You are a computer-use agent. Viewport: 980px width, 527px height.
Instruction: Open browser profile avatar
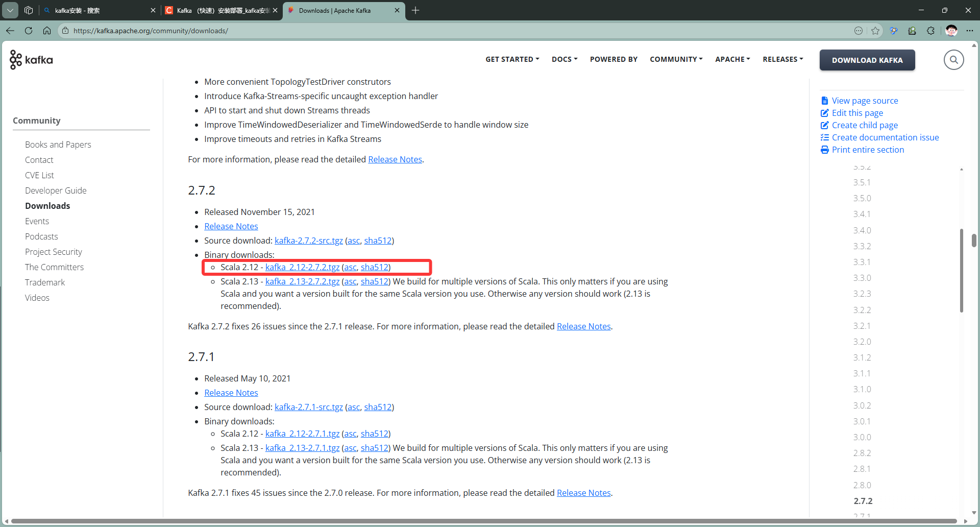pyautogui.click(x=951, y=31)
